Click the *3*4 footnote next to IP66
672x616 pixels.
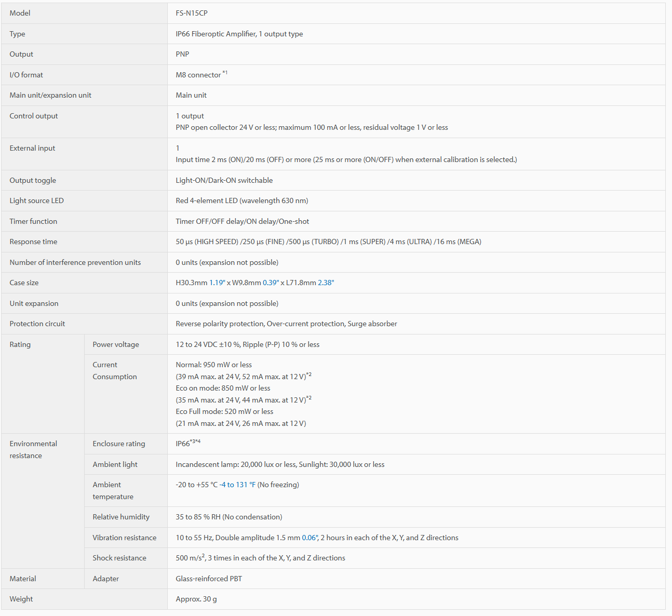[195, 441]
